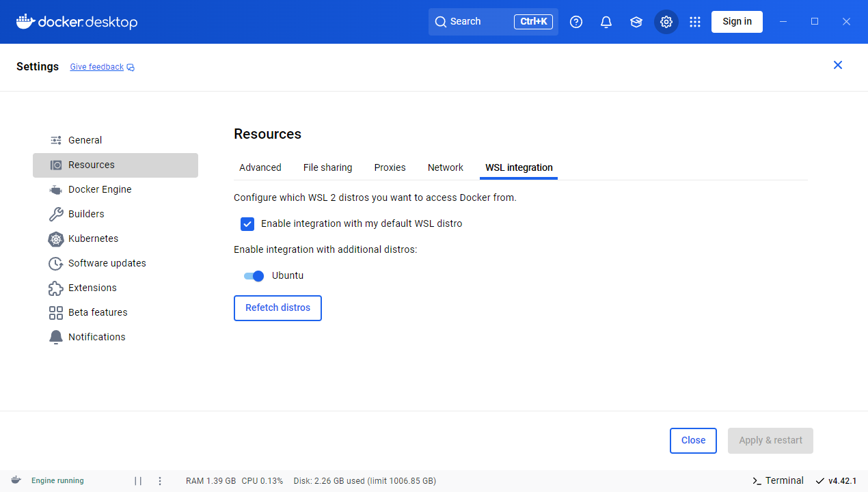Click the feedback speech bubble icon
Viewport: 868px width, 492px height.
(x=131, y=67)
